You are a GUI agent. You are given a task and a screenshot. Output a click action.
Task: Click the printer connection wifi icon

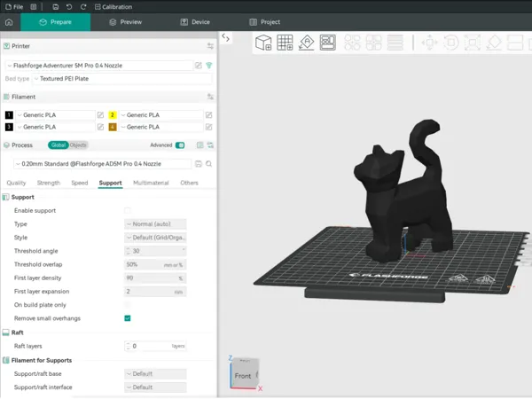tap(209, 66)
